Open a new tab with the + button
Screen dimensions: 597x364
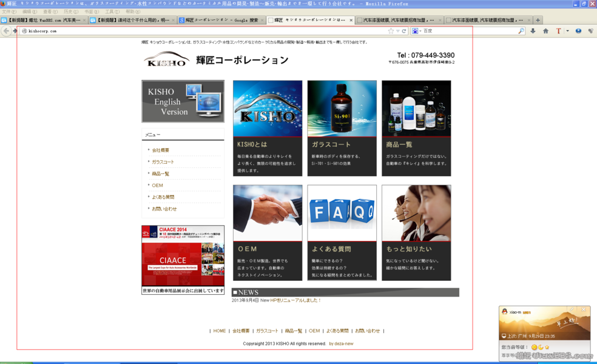point(538,20)
